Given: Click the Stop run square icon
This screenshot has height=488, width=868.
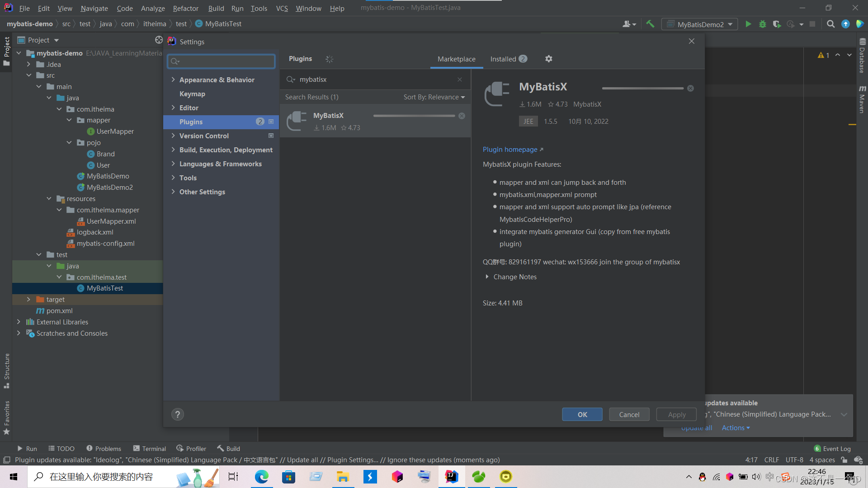Looking at the screenshot, I should 812,24.
